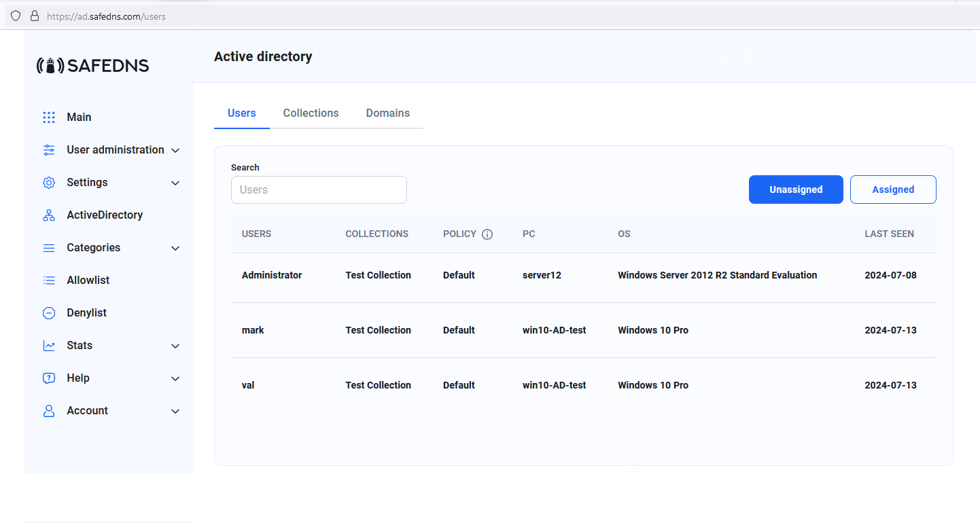Click Windows 10 Pro in val row
Screen dimensions: 980x523
point(653,385)
